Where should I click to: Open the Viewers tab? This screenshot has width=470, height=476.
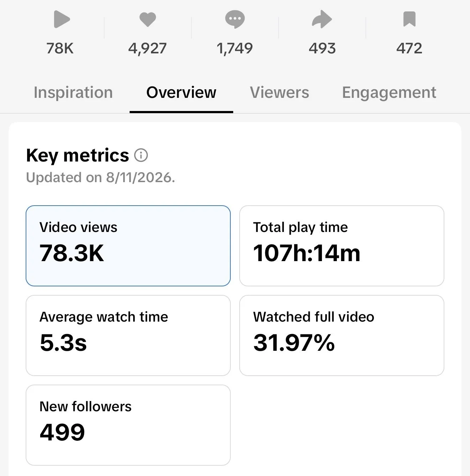pos(280,92)
